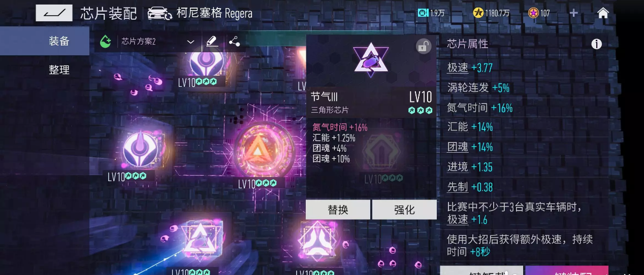Image resolution: width=644 pixels, height=275 pixels.
Task: Click the 强化 button
Action: click(x=404, y=210)
